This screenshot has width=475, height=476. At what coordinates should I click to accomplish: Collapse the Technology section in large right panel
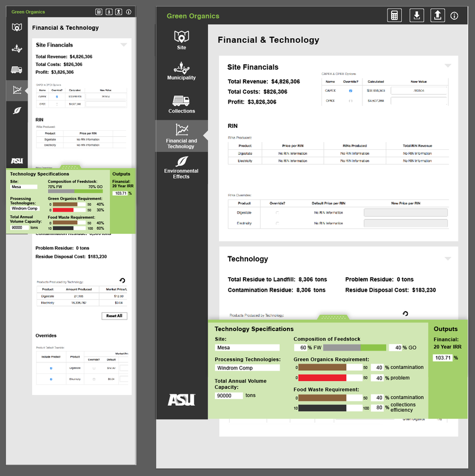448,258
